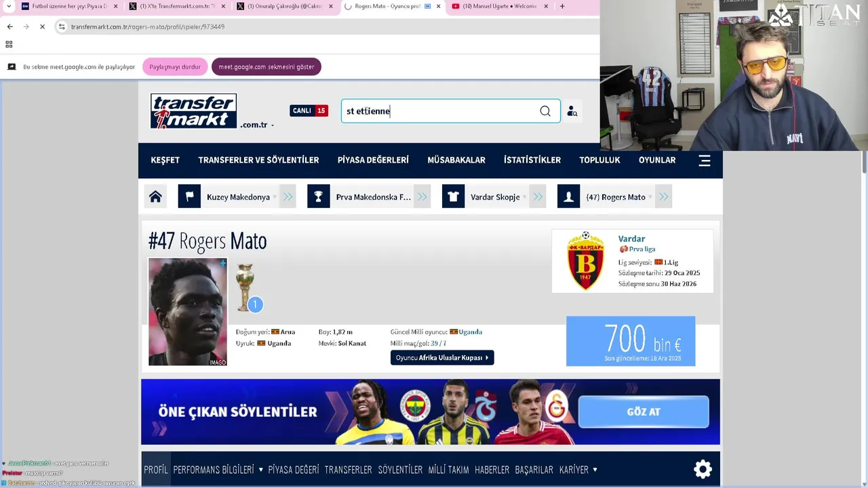Expand the Vardar Skopje breadcrumb arrows
Screen dimensions: 868x488
click(538, 197)
